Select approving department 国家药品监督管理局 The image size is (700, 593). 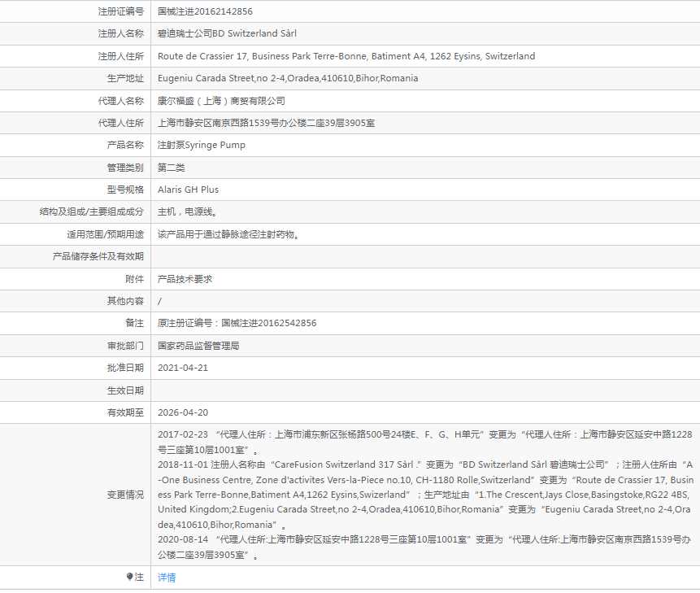tap(198, 346)
